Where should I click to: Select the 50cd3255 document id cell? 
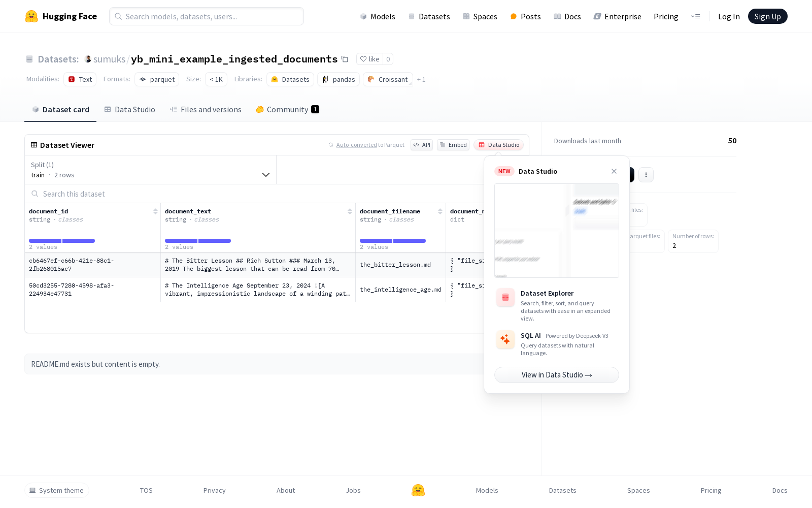92,290
